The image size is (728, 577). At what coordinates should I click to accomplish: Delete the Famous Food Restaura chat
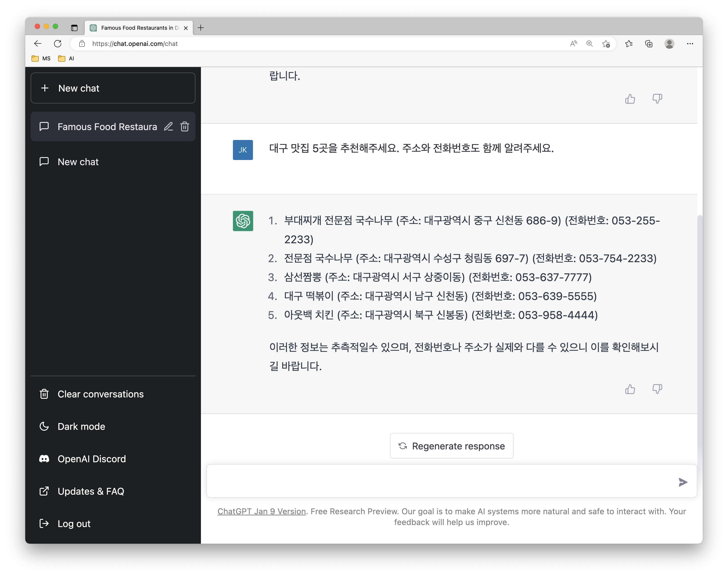(185, 126)
